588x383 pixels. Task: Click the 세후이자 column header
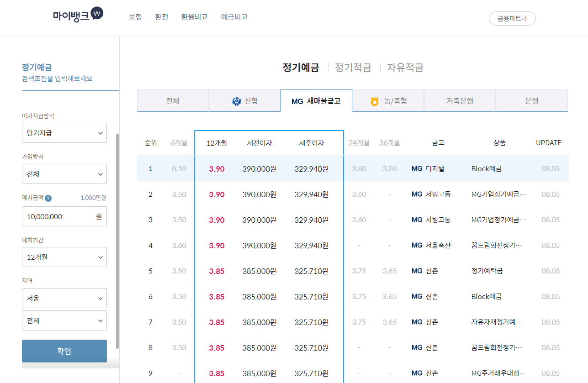coord(312,143)
